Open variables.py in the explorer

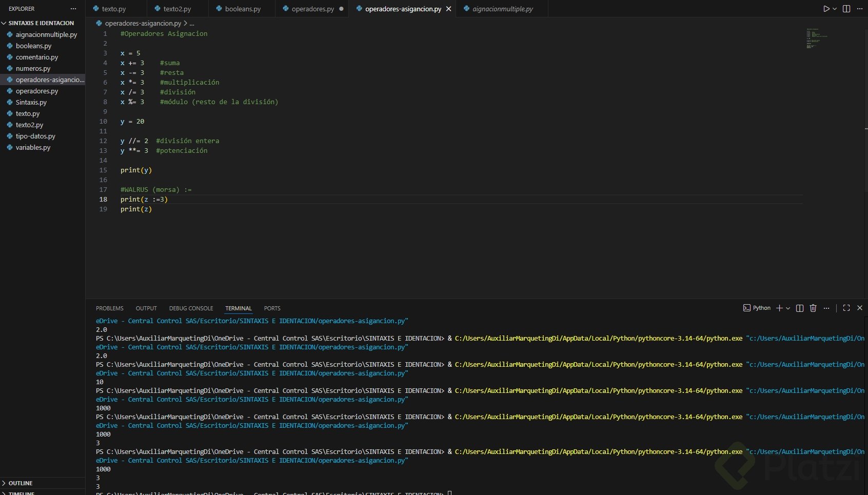33,147
